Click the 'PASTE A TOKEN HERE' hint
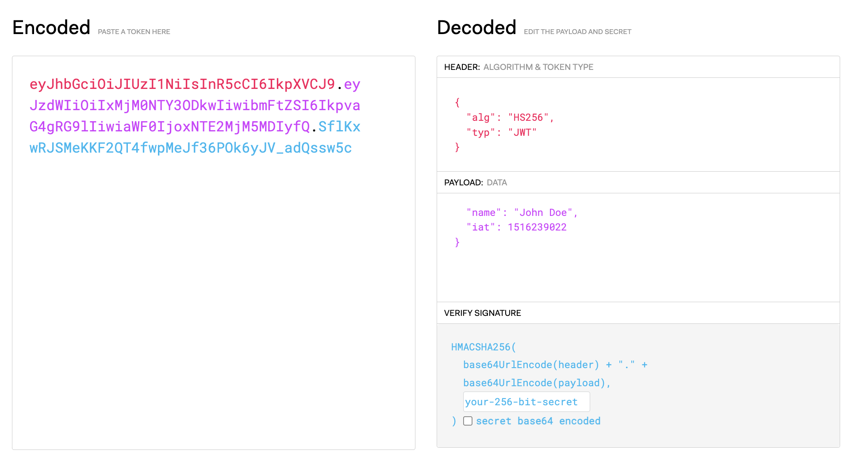Viewport: 868px width, 461px height. point(134,32)
